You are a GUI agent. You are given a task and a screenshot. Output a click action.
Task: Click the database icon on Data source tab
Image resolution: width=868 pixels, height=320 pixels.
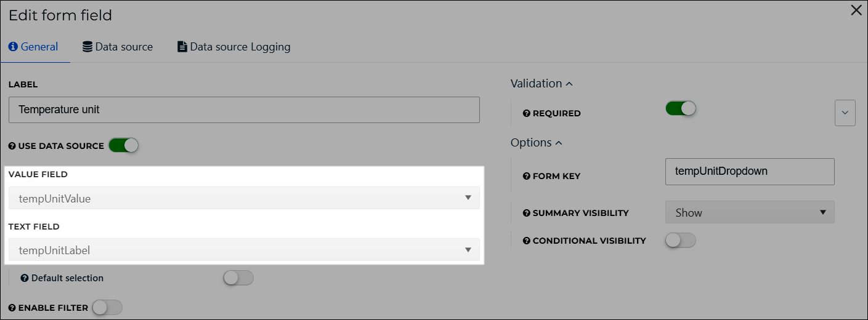click(x=87, y=47)
